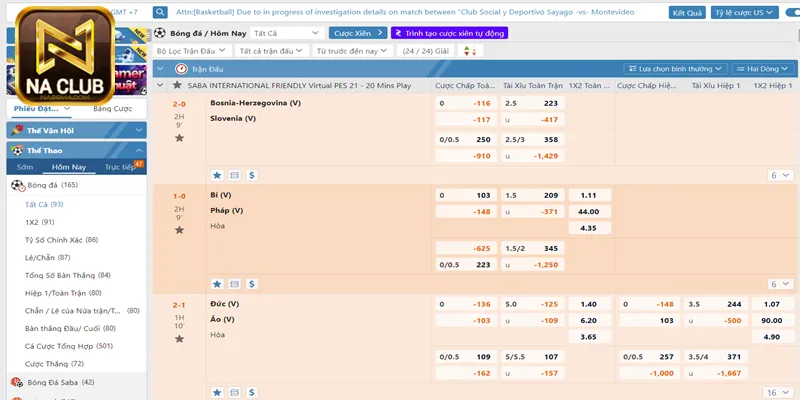Screen dimensions: 800x400
Task: Expand the Hai Dòng line display dropdown
Action: point(762,69)
